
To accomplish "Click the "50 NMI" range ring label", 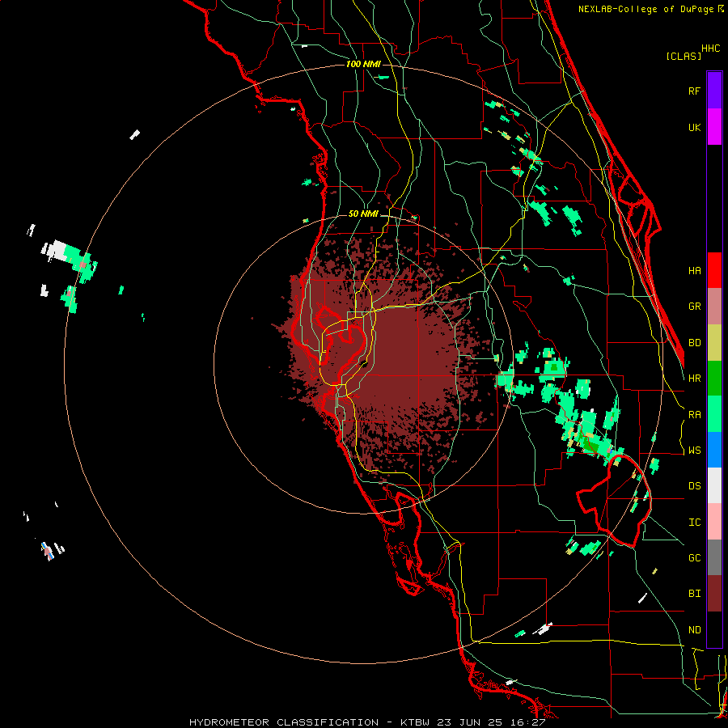I will (x=363, y=214).
